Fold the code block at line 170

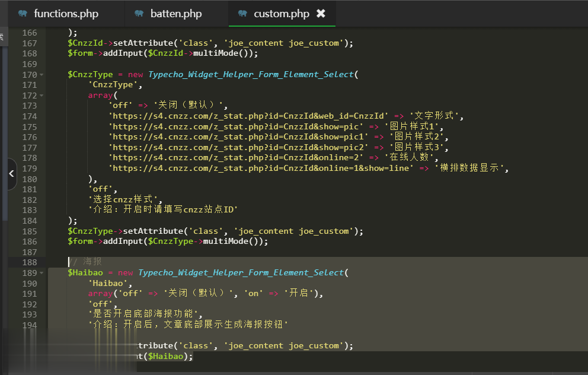click(41, 75)
